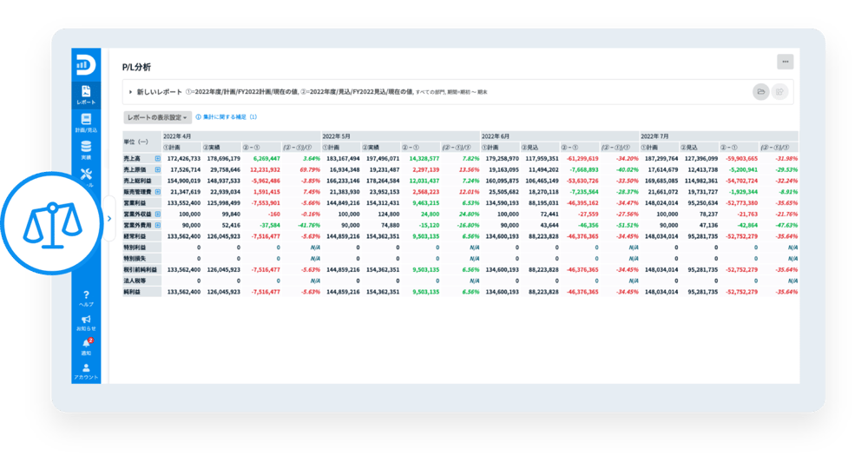
Task: Click the share/export icon button
Action: point(779,91)
